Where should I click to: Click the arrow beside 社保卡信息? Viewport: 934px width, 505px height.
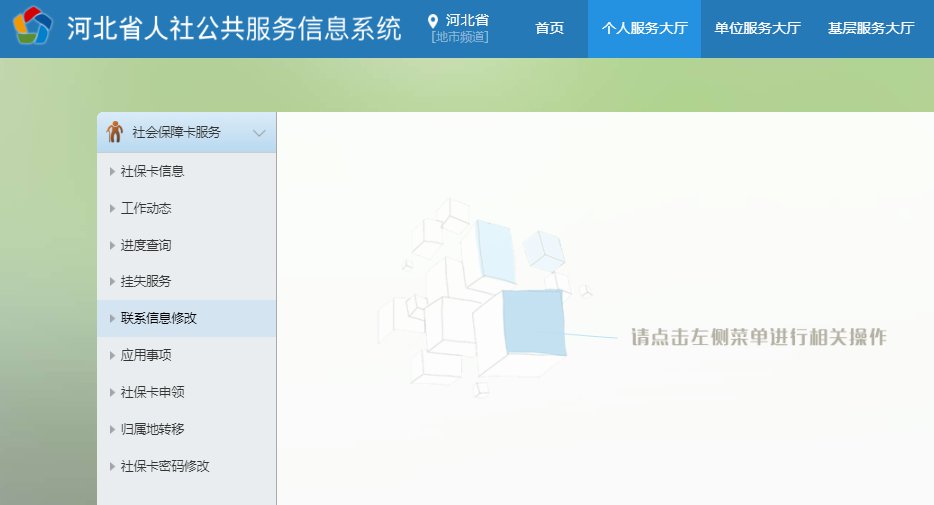coord(112,172)
